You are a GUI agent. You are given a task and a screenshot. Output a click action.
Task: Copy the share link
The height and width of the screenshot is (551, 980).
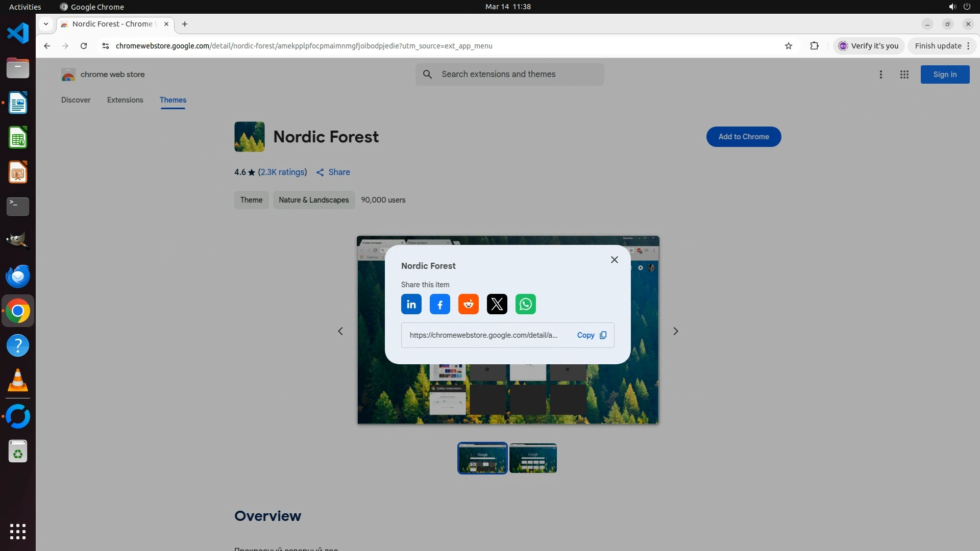click(592, 335)
